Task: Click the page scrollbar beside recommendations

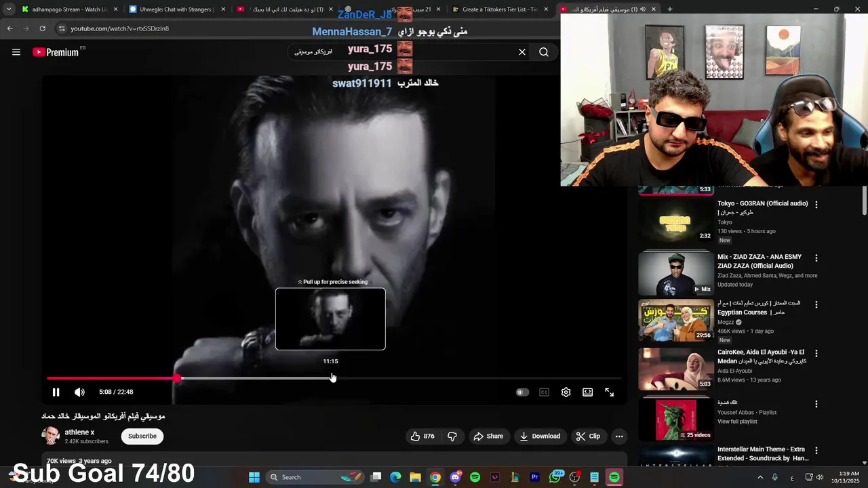Action: pyautogui.click(x=865, y=201)
